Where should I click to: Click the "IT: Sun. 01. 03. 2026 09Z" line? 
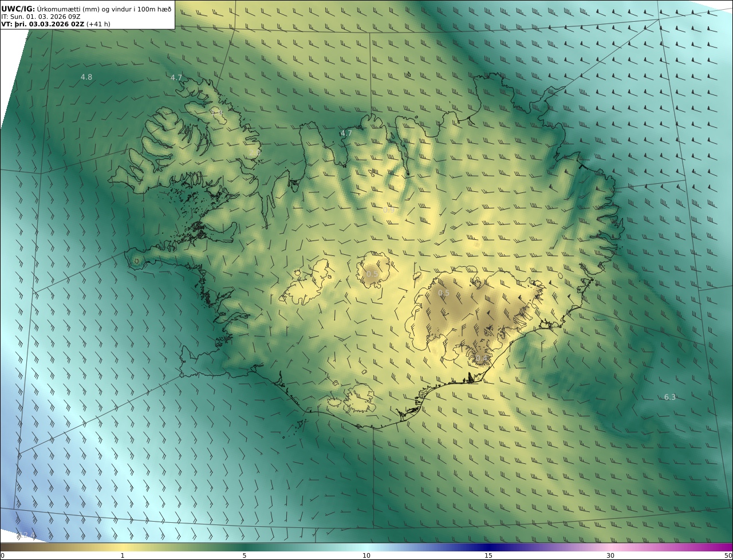click(x=41, y=17)
